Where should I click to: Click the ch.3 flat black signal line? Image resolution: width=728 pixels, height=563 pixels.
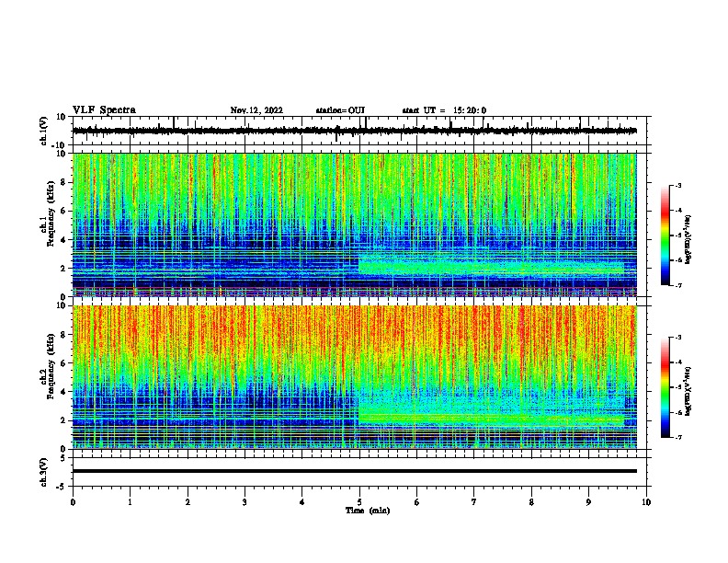tap(354, 471)
